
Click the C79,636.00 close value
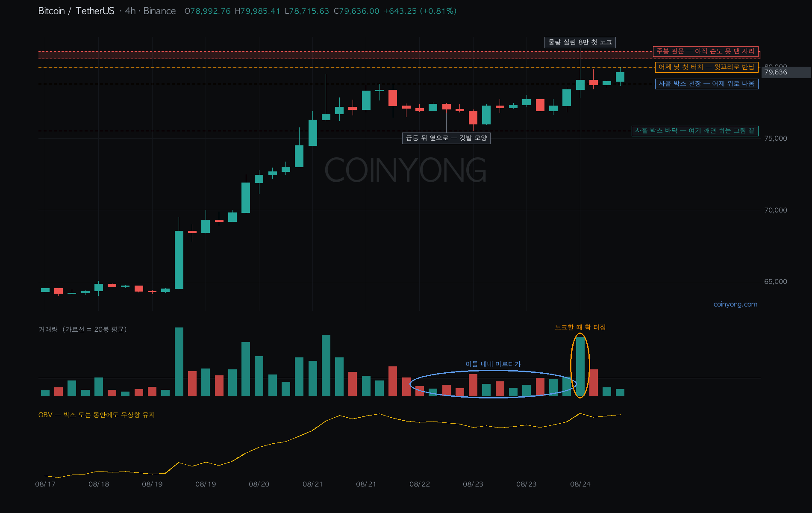click(356, 11)
